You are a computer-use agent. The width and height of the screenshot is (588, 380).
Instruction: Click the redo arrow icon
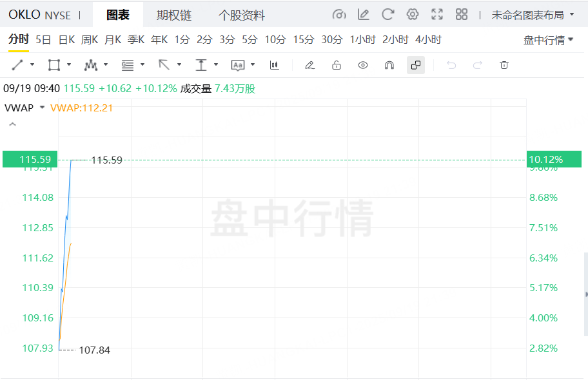(477, 65)
